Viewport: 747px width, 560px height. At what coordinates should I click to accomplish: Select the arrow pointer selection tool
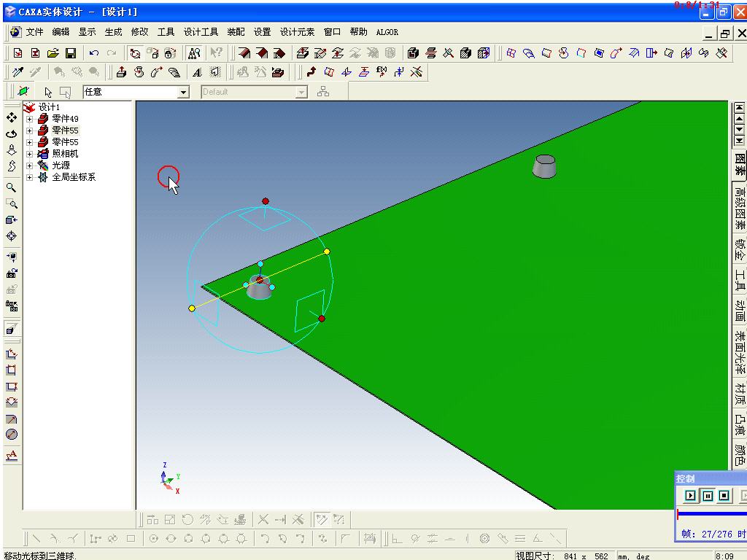(x=47, y=92)
